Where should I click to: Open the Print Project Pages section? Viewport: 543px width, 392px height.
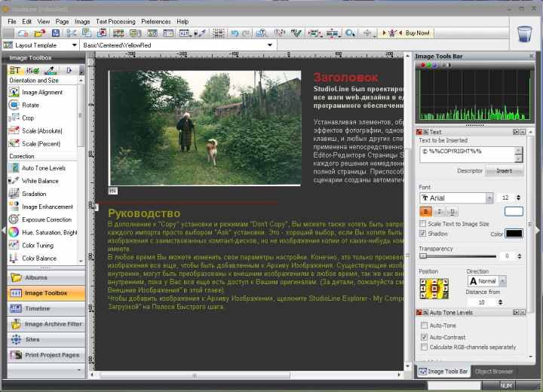point(46,355)
